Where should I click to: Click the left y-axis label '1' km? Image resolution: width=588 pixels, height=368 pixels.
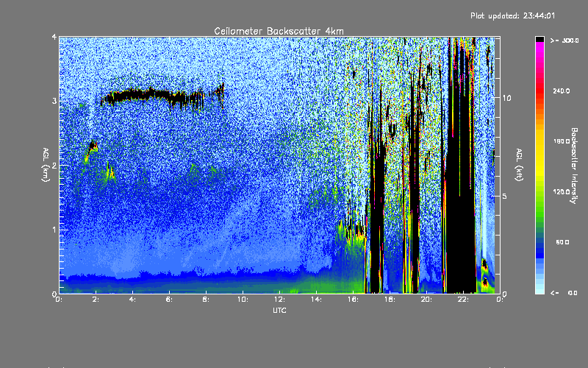coord(54,230)
